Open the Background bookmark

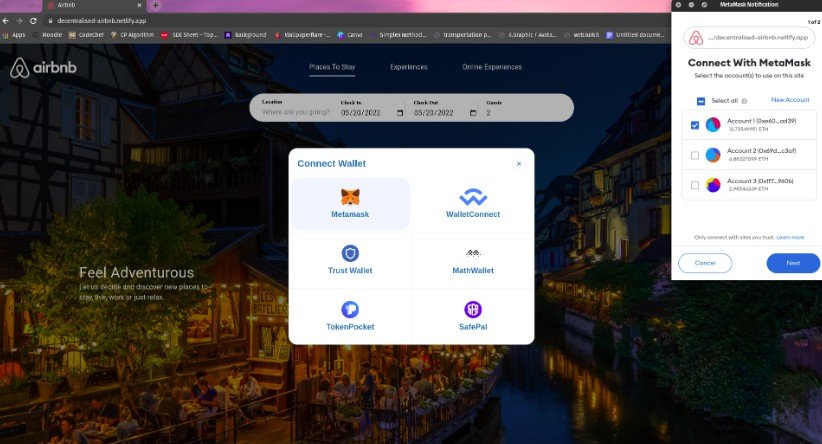coord(245,35)
